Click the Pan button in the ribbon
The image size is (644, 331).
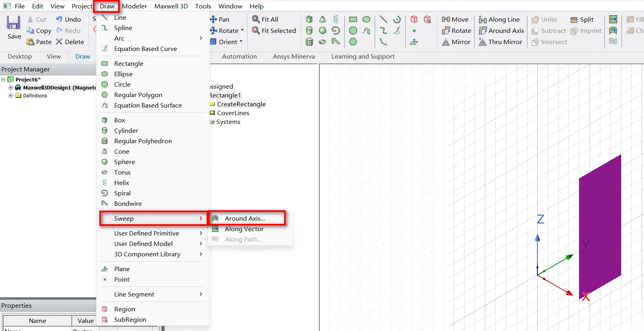coord(219,19)
